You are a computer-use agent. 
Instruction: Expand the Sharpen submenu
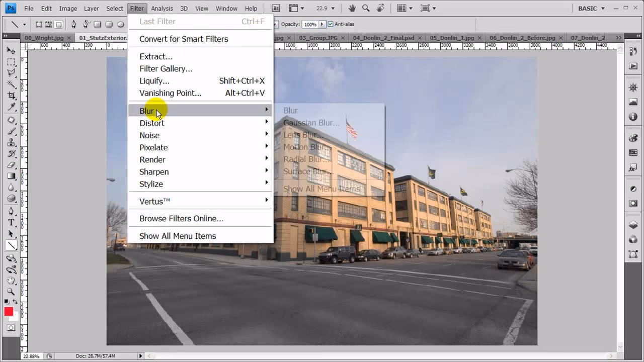pyautogui.click(x=200, y=171)
